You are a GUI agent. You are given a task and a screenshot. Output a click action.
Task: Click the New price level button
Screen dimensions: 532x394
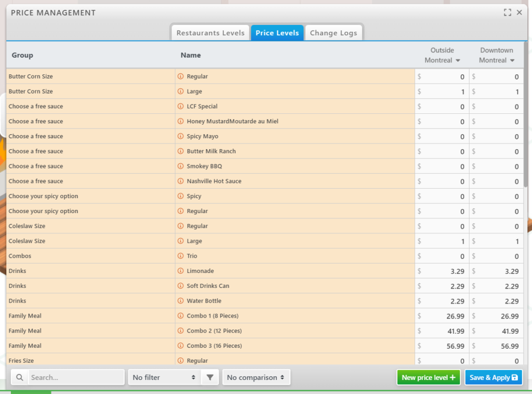tap(428, 377)
